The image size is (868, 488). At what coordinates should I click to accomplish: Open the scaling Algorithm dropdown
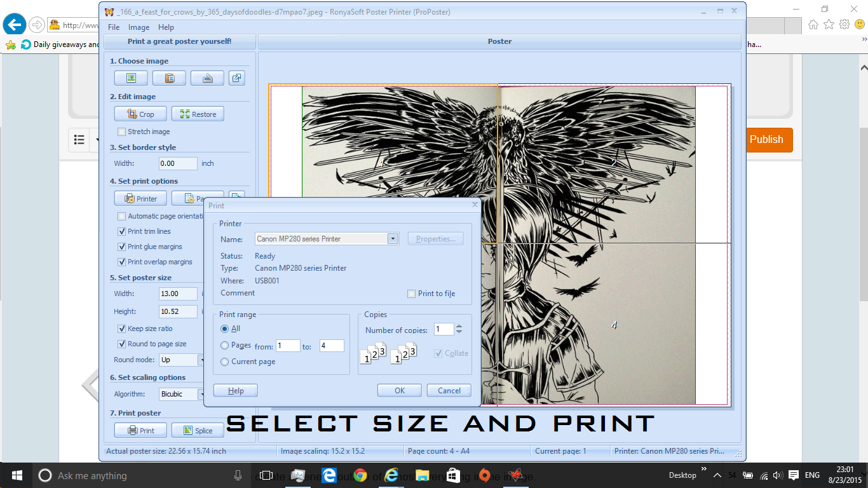pyautogui.click(x=202, y=394)
